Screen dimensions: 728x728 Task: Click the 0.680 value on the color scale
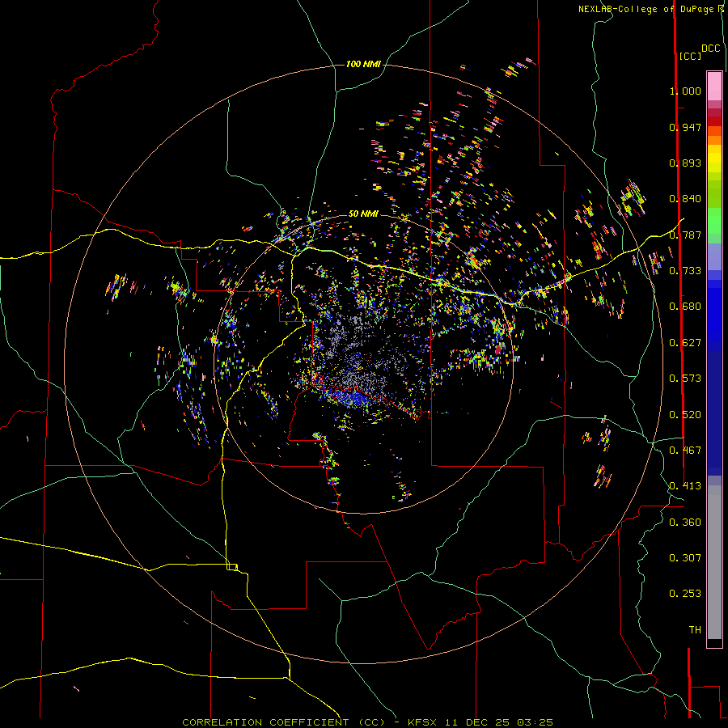click(685, 307)
